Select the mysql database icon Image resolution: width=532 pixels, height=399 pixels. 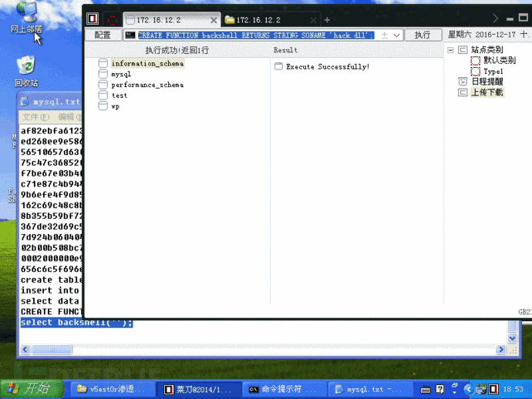pos(103,74)
